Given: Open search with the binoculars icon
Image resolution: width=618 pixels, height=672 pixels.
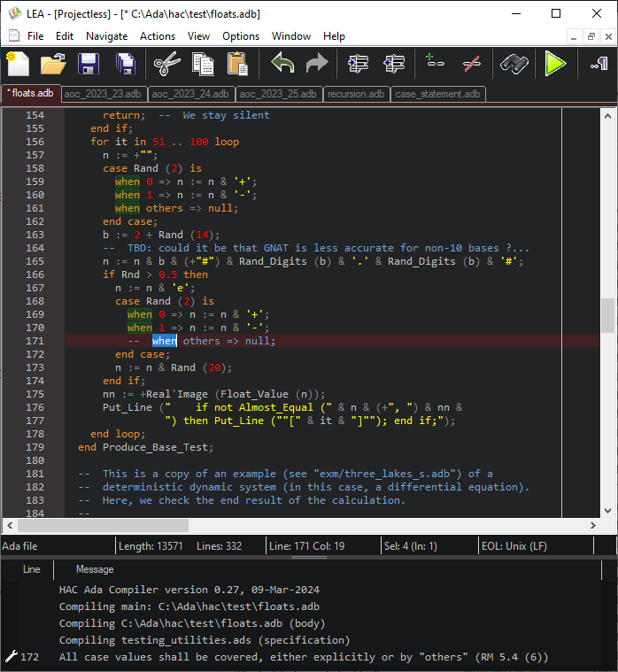Looking at the screenshot, I should pos(514,64).
